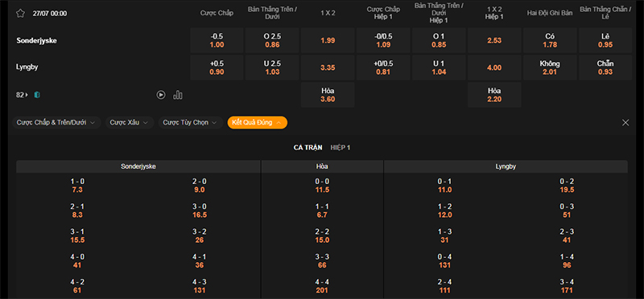Select Lyngby correct score 0 - 2 at 19.5
Viewport: 644px width, 299px height.
567,186
